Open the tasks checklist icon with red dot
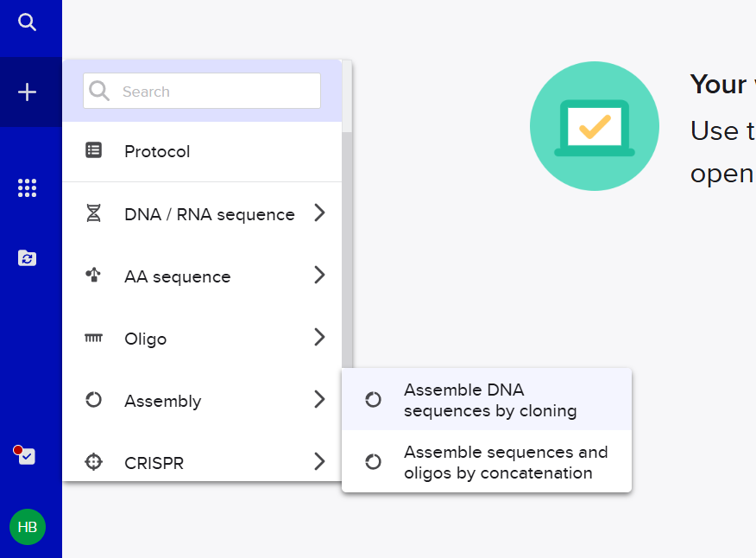The image size is (756, 558). pyautogui.click(x=25, y=455)
